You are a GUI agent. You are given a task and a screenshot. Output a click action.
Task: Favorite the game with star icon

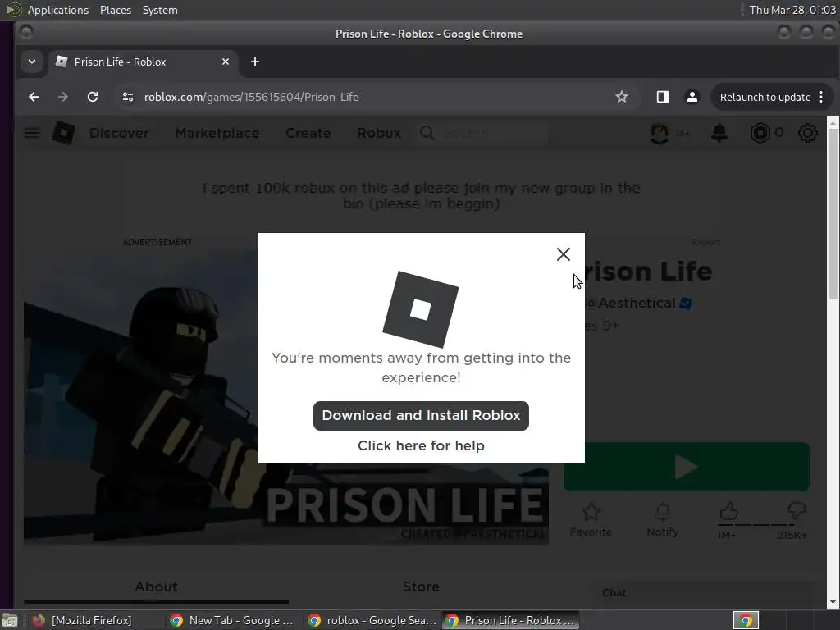tap(591, 512)
